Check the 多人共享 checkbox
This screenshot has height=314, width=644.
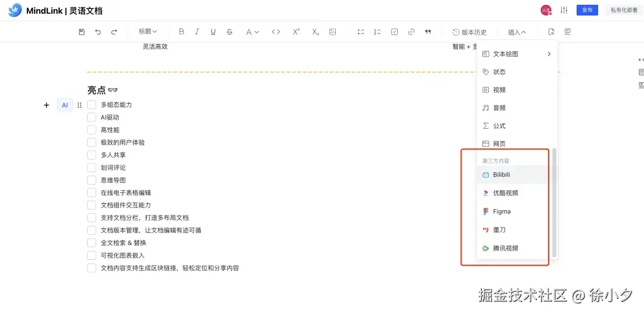92,155
